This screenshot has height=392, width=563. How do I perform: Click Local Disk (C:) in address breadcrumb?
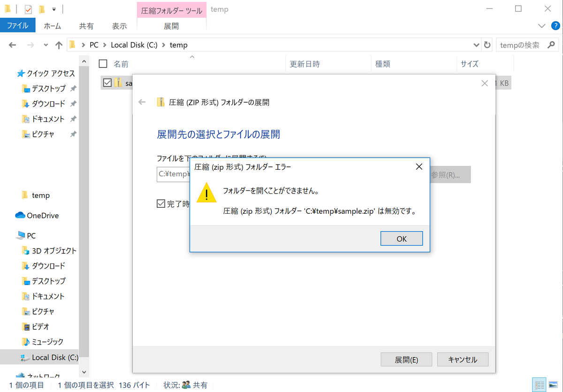click(x=134, y=45)
